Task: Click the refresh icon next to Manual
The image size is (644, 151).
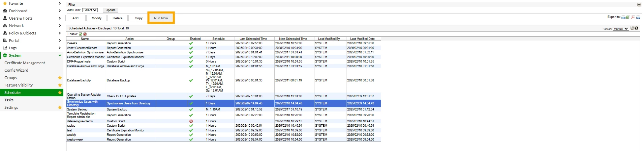Action: (x=636, y=28)
